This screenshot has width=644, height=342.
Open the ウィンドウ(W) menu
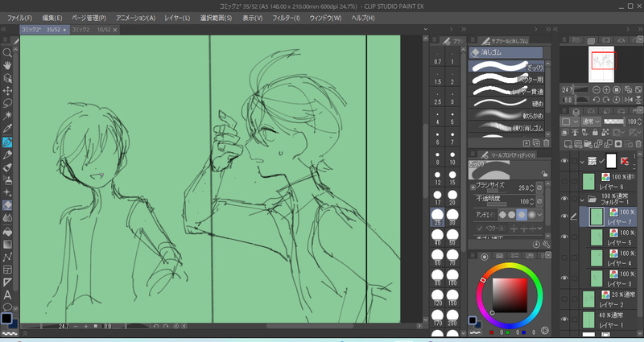325,18
